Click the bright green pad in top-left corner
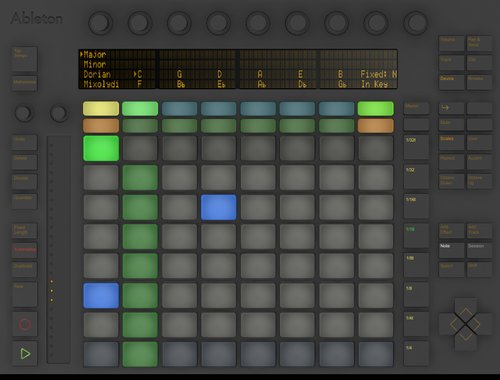 point(101,148)
